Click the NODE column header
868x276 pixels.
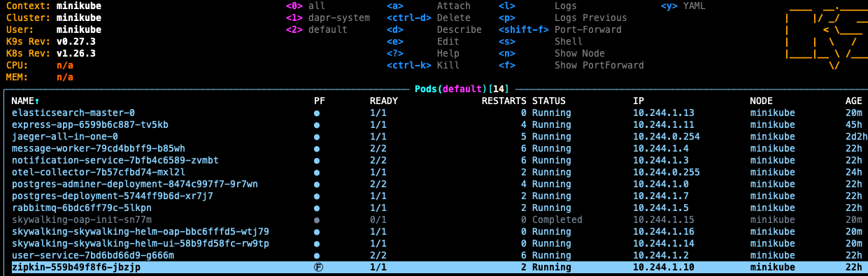[762, 101]
